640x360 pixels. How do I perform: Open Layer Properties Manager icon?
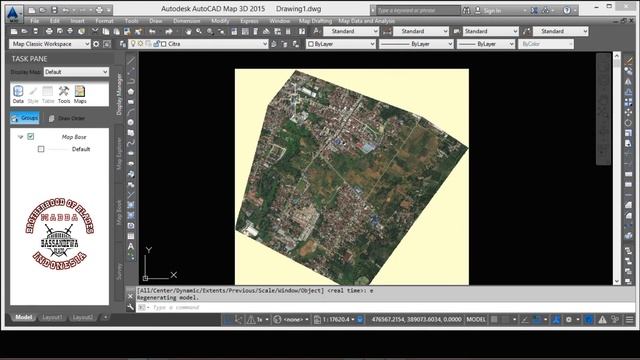click(x=122, y=44)
